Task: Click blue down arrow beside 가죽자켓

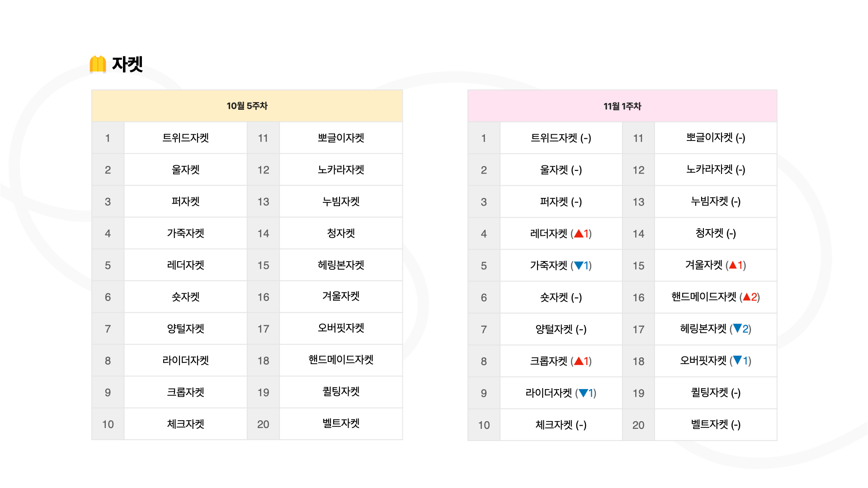Action: click(578, 266)
